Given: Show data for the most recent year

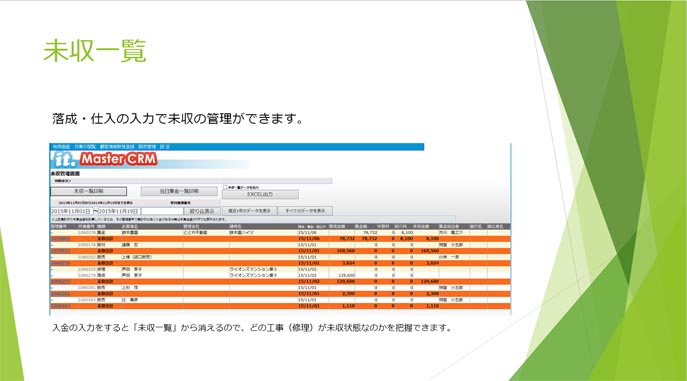Looking at the screenshot, I should (249, 211).
